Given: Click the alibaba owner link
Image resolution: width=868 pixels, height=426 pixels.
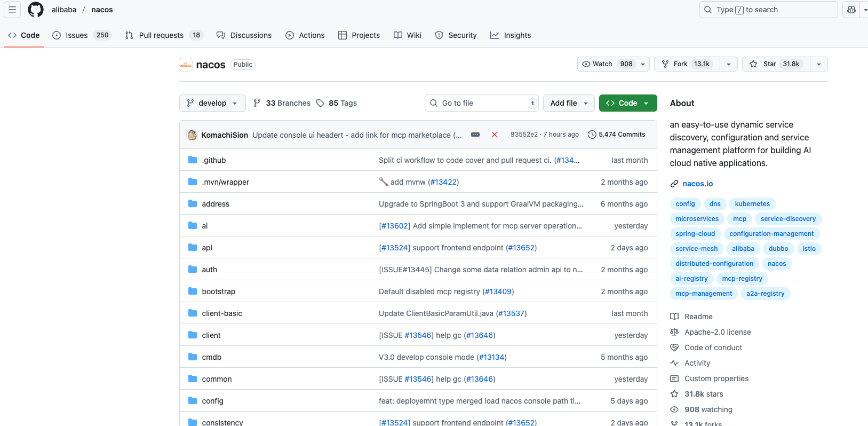Looking at the screenshot, I should click(x=64, y=10).
